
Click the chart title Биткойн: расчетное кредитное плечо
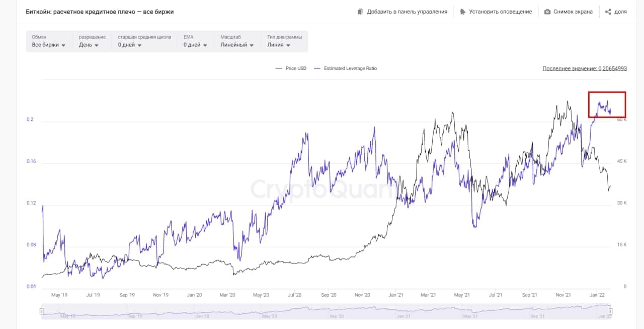100,12
